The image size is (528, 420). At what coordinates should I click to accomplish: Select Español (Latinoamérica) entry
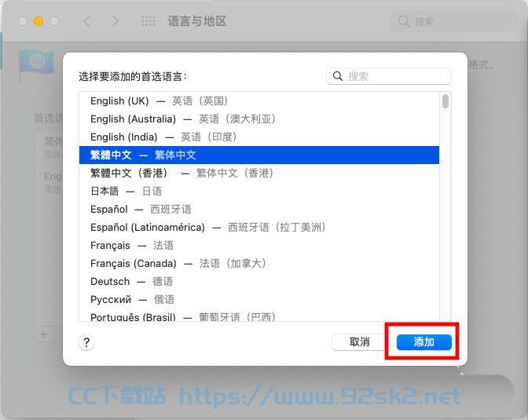tap(259, 227)
